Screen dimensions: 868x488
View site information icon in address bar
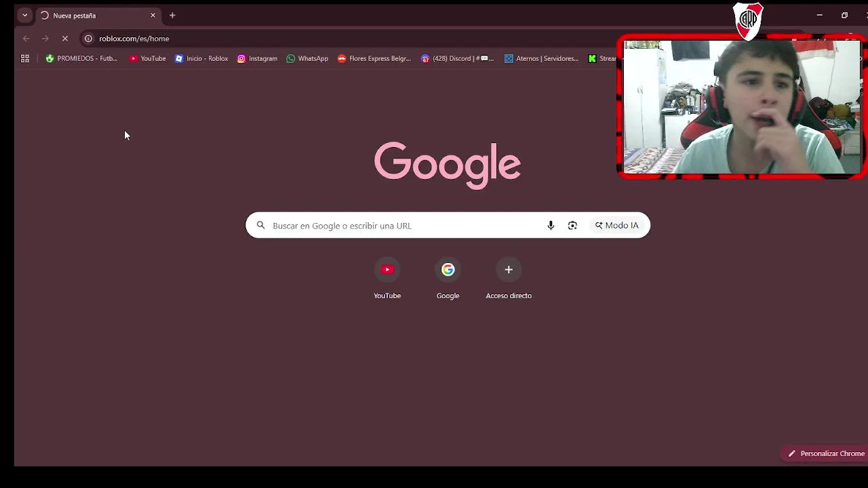point(88,39)
